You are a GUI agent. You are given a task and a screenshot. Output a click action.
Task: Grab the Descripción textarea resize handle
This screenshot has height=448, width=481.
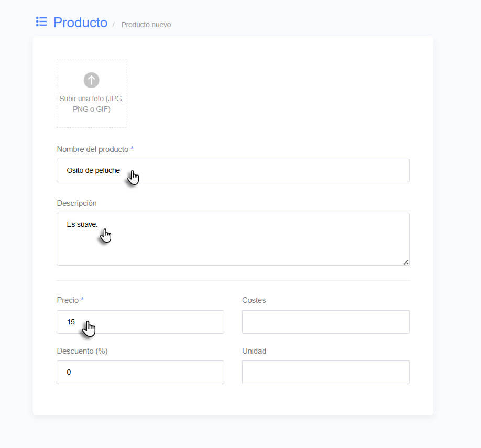click(x=406, y=262)
